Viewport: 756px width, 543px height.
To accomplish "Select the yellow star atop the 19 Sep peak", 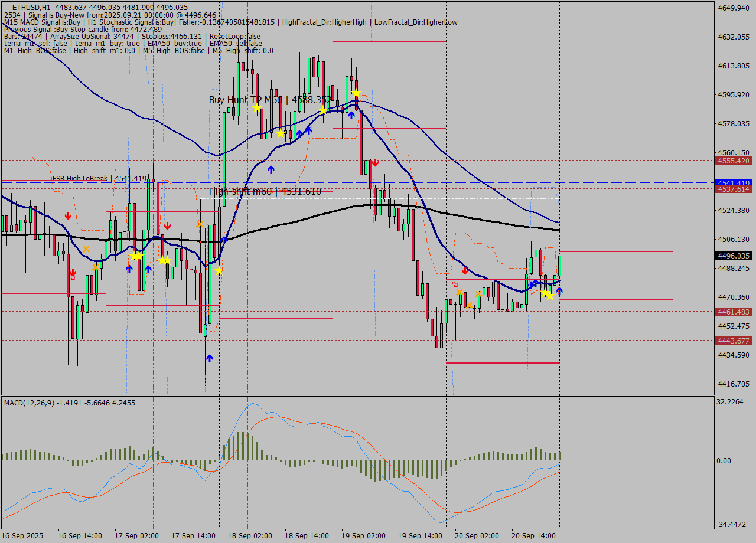I will (356, 93).
